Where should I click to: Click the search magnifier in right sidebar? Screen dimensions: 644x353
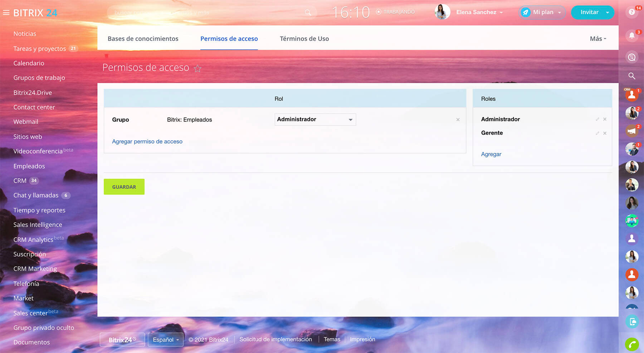tap(631, 76)
